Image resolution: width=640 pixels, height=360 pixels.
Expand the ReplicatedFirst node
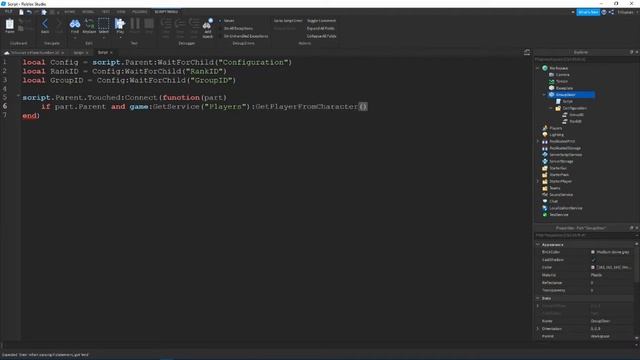pos(538,141)
